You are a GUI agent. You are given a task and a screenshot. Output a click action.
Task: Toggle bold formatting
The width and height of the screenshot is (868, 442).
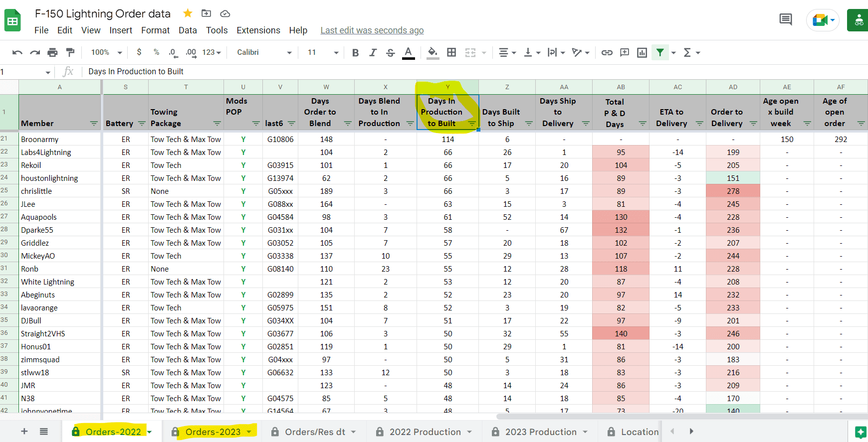tap(355, 52)
